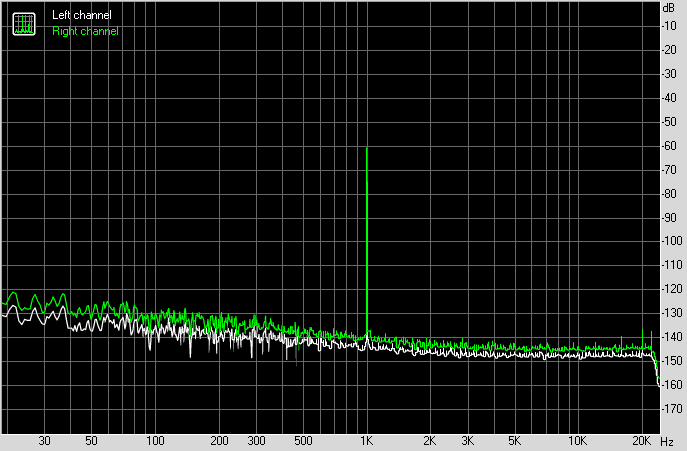Click the 2K frequency axis label
Screen dimensions: 687x451
coord(430,441)
